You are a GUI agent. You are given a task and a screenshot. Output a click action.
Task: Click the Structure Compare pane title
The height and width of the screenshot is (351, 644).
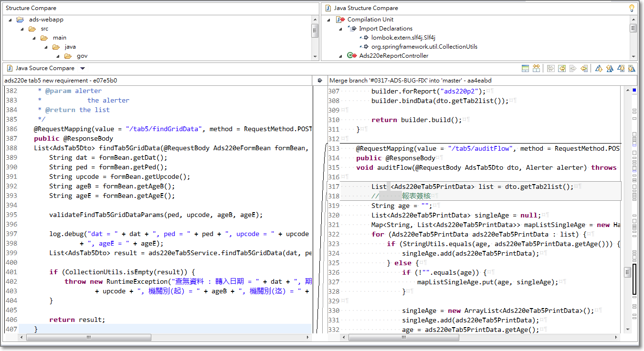coord(31,8)
